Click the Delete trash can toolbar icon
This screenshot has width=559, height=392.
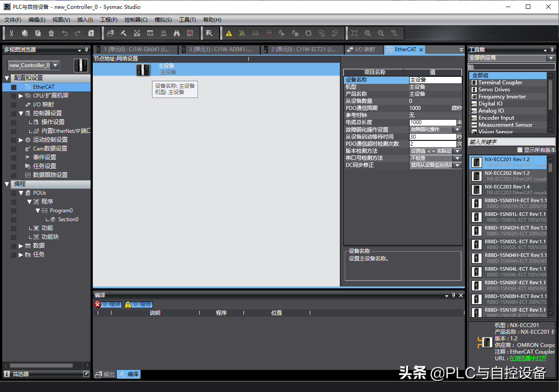(51, 33)
